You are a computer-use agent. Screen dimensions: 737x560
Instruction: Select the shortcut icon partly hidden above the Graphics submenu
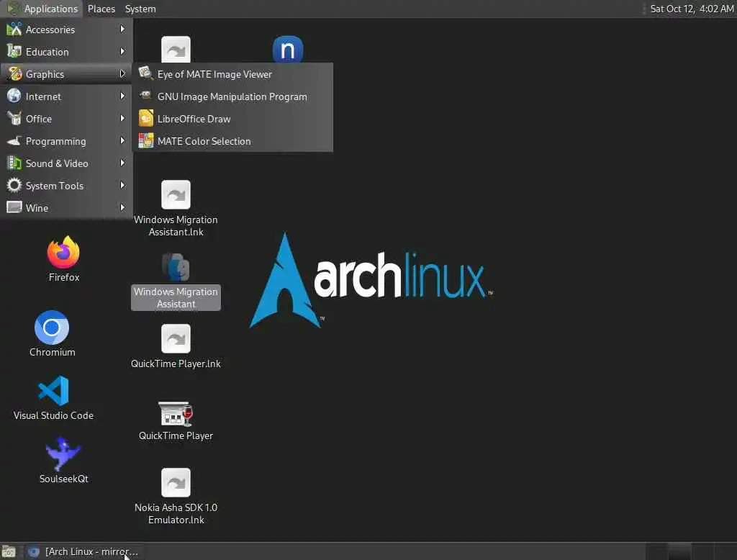click(x=176, y=49)
